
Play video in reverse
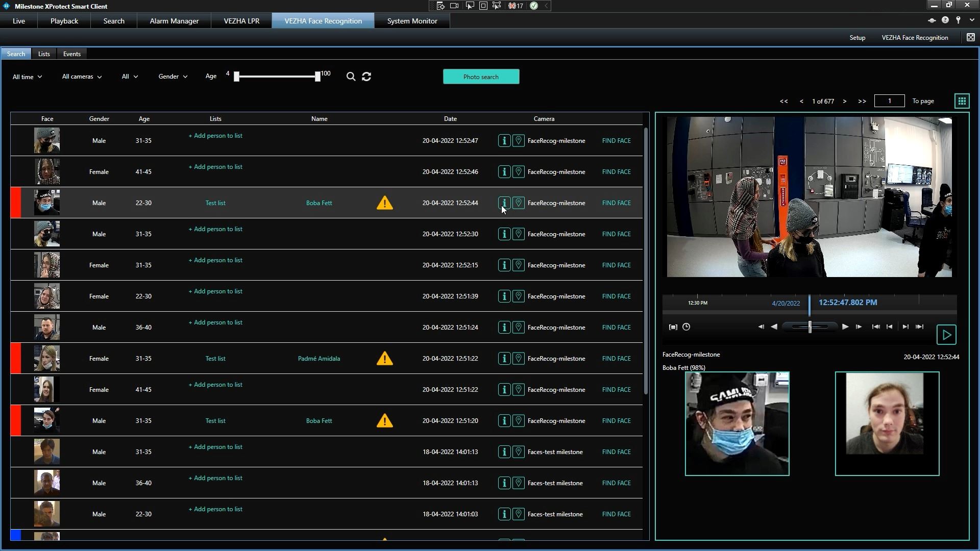[774, 327]
